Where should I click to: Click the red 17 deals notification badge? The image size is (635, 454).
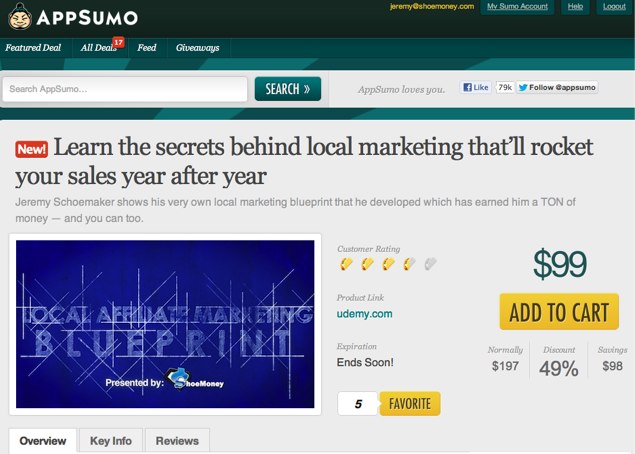click(118, 43)
